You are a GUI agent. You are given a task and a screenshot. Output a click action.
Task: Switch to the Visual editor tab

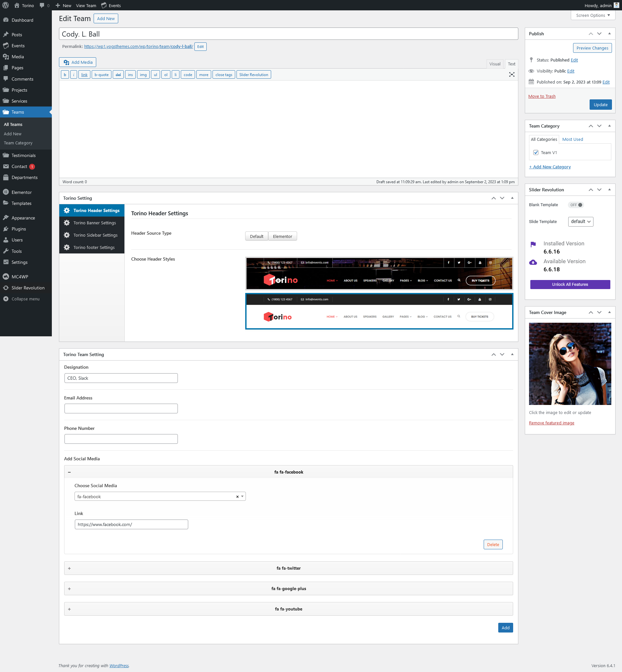click(494, 64)
